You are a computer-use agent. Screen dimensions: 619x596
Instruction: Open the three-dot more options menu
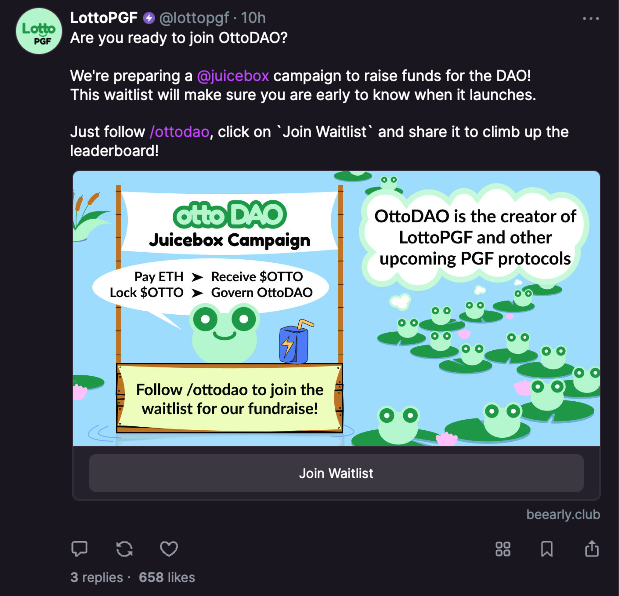tap(591, 18)
